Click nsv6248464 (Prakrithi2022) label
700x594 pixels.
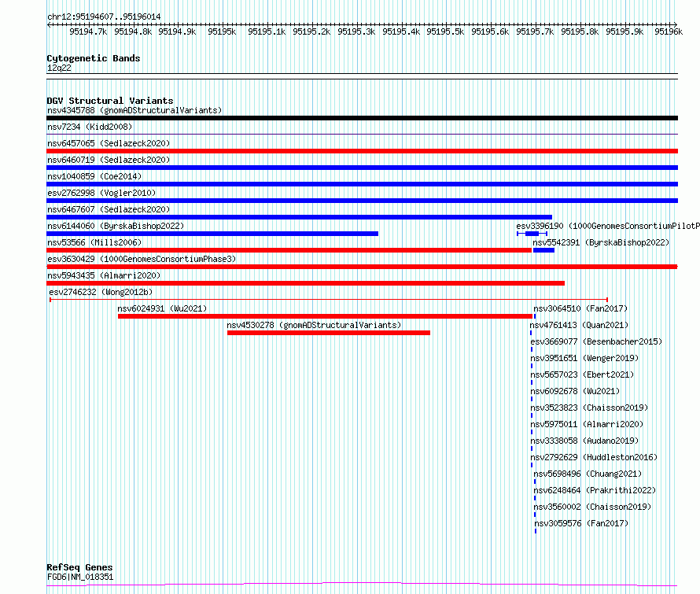pyautogui.click(x=595, y=490)
